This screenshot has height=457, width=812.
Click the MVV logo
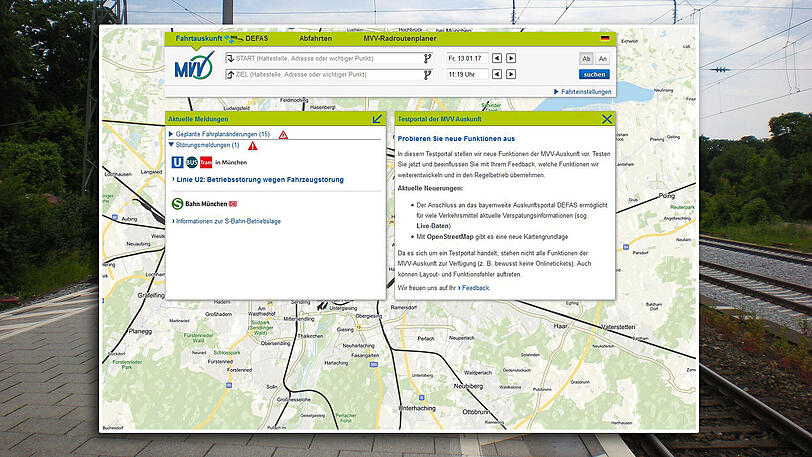click(194, 66)
